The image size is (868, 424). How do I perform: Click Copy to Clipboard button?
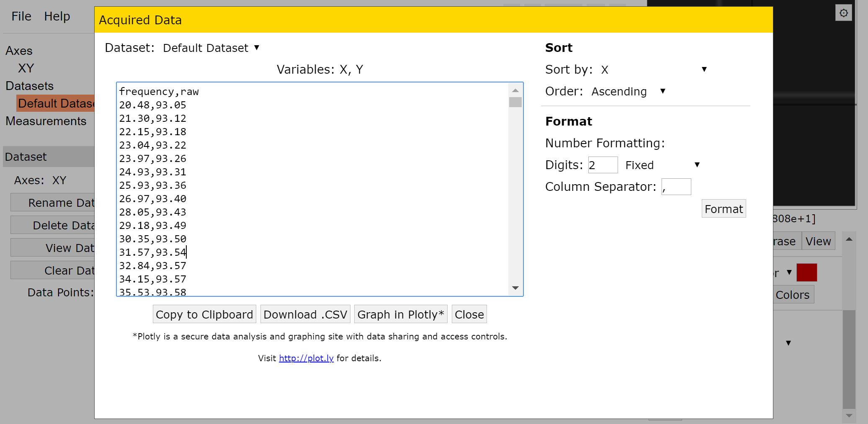point(204,314)
